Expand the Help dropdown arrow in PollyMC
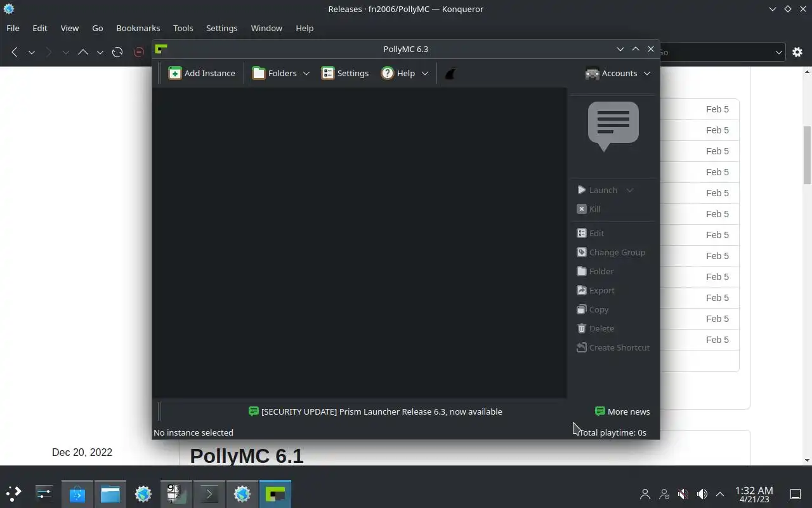Screen dimensions: 812x508 (425, 74)
